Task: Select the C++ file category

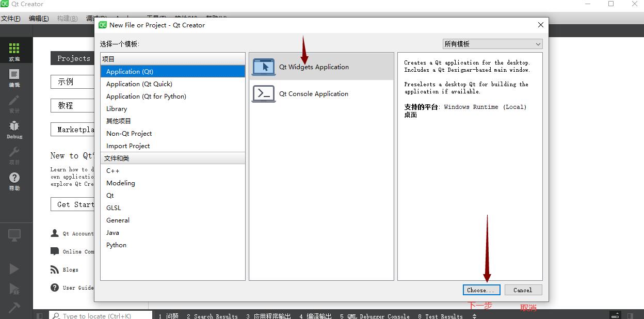Action: point(173,170)
